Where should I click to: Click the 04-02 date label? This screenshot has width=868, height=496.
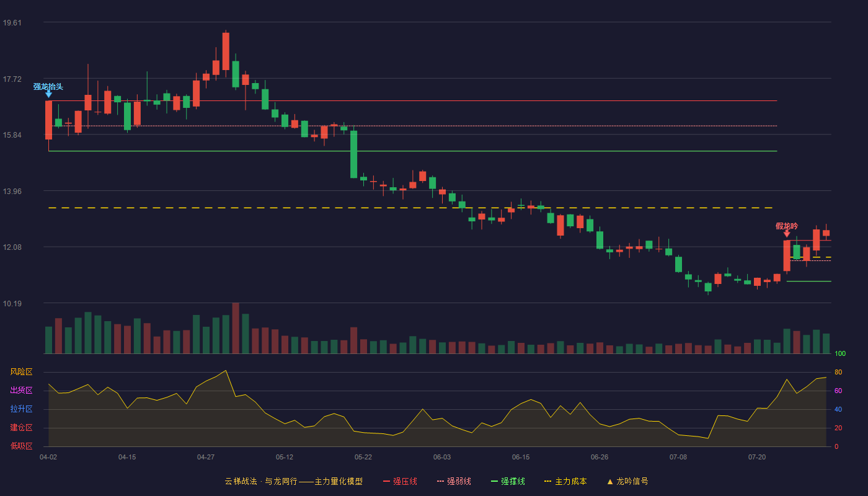[x=48, y=458]
